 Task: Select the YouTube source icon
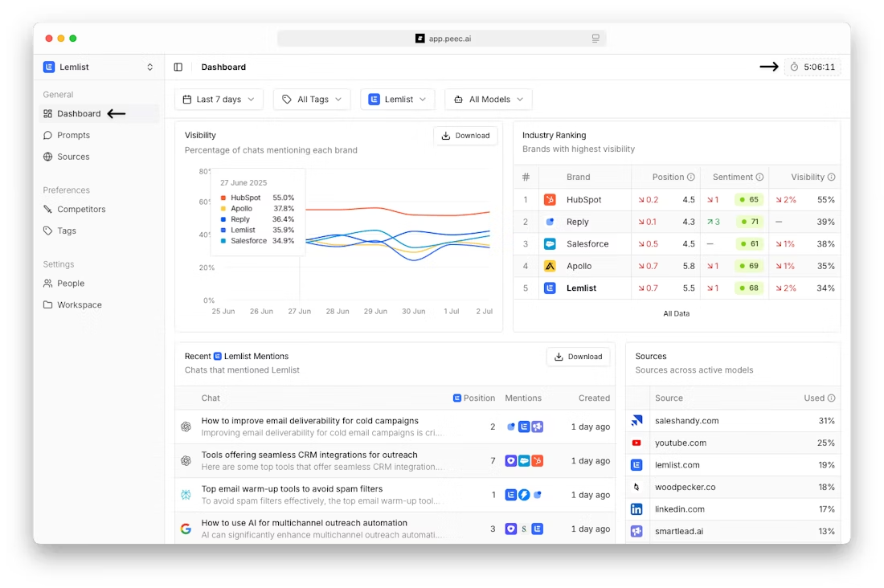tap(636, 443)
